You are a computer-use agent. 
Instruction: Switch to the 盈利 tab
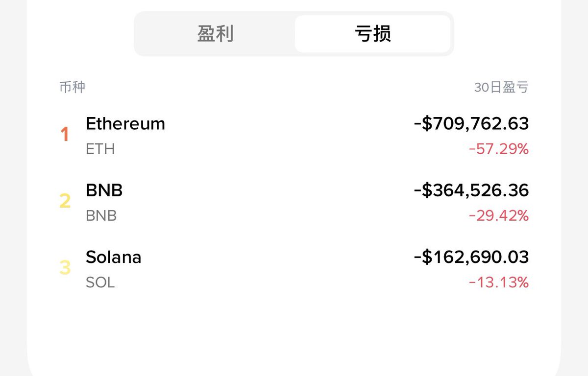(x=216, y=34)
